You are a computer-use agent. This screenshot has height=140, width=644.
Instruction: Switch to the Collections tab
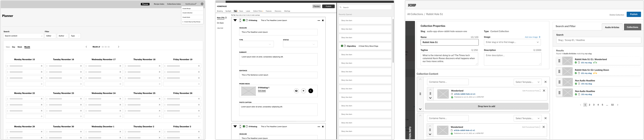632,27
